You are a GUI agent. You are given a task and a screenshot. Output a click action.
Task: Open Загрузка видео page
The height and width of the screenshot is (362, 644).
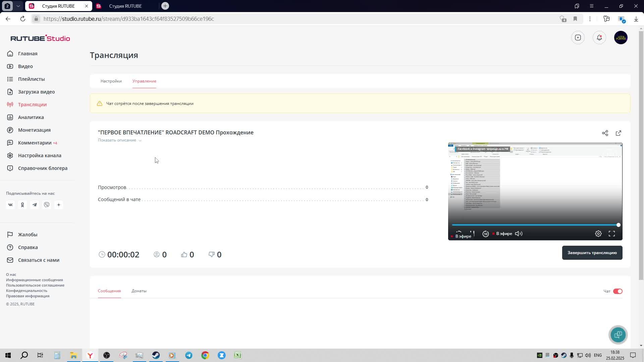(x=36, y=92)
